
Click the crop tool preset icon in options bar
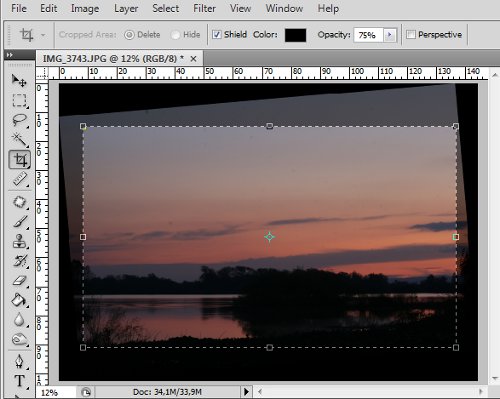pyautogui.click(x=27, y=35)
